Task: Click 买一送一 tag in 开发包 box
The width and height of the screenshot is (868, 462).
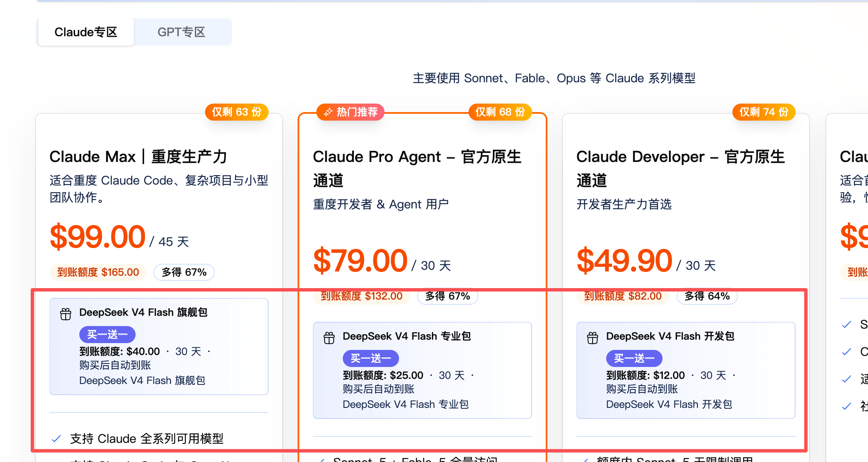Action: pos(634,358)
